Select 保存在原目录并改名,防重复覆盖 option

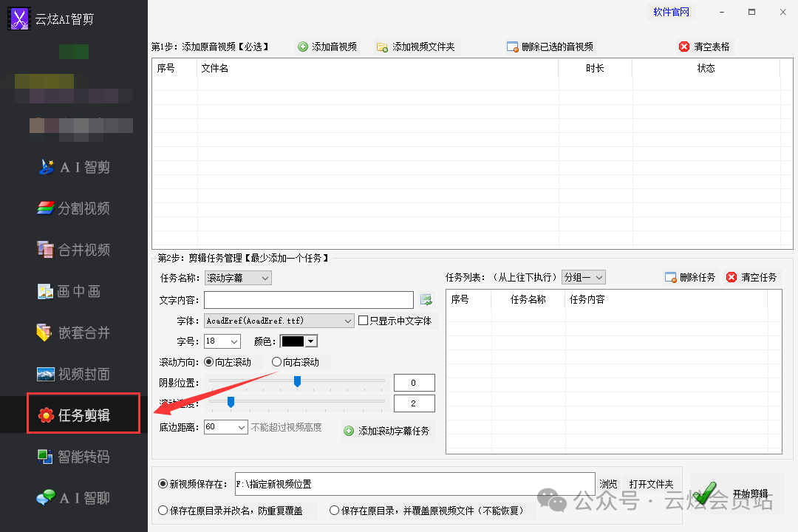[x=163, y=510]
